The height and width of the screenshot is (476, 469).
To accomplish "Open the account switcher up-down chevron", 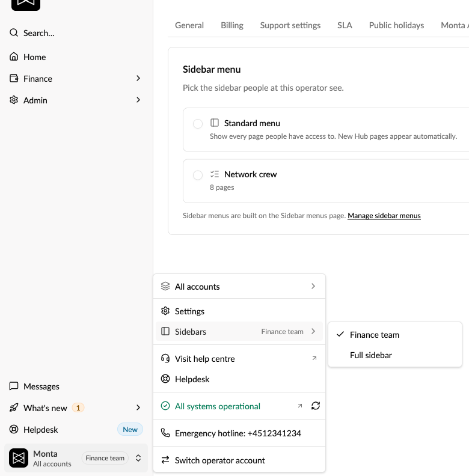I will point(138,458).
